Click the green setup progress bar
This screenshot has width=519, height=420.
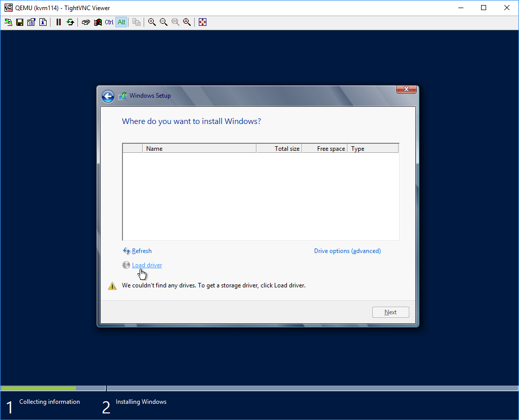[38, 388]
